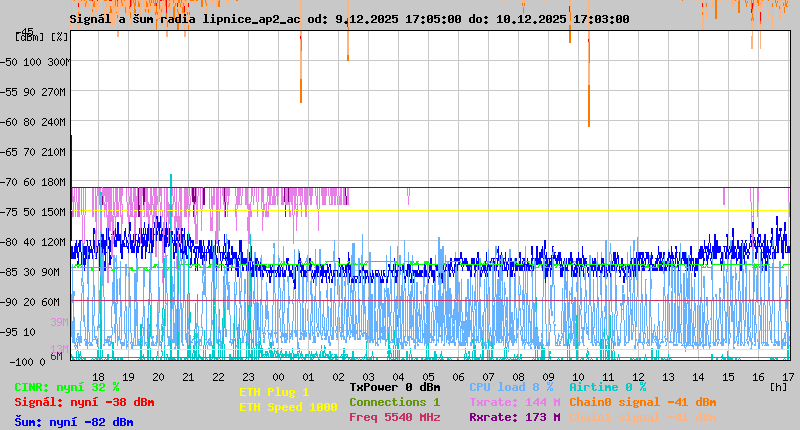800x430 pixels.
Task: Select the Txrate 144 M legend entry
Action: (514, 402)
